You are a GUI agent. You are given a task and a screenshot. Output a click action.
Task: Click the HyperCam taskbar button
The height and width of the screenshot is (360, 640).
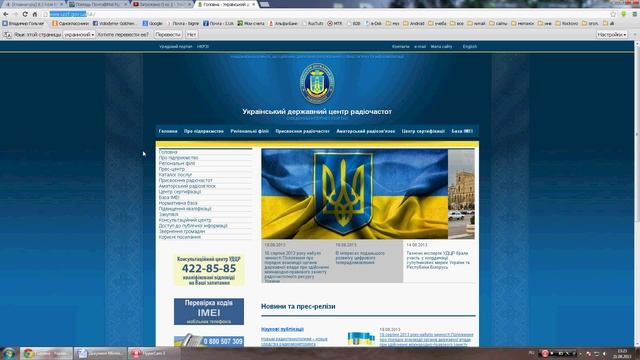click(x=154, y=353)
